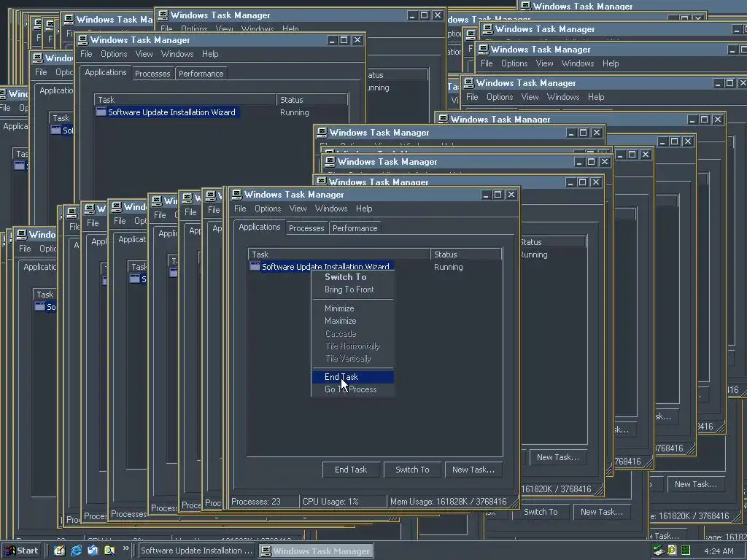Click 'Mem Usage: 161828K / 3768416' status text
Image resolution: width=747 pixels, height=560 pixels.
(449, 502)
